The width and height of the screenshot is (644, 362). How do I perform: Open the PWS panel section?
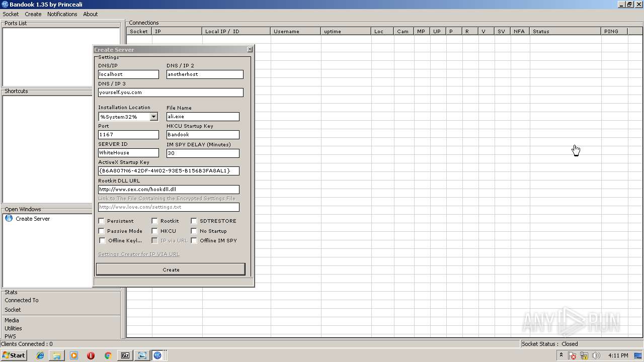[x=10, y=336]
